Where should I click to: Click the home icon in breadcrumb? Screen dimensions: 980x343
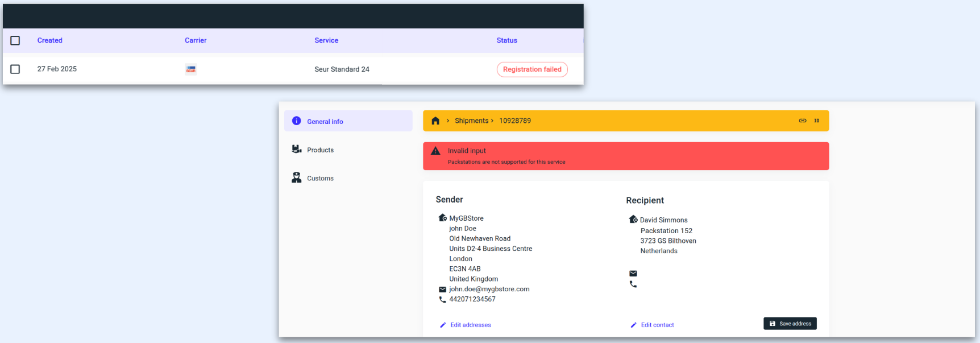(x=435, y=121)
